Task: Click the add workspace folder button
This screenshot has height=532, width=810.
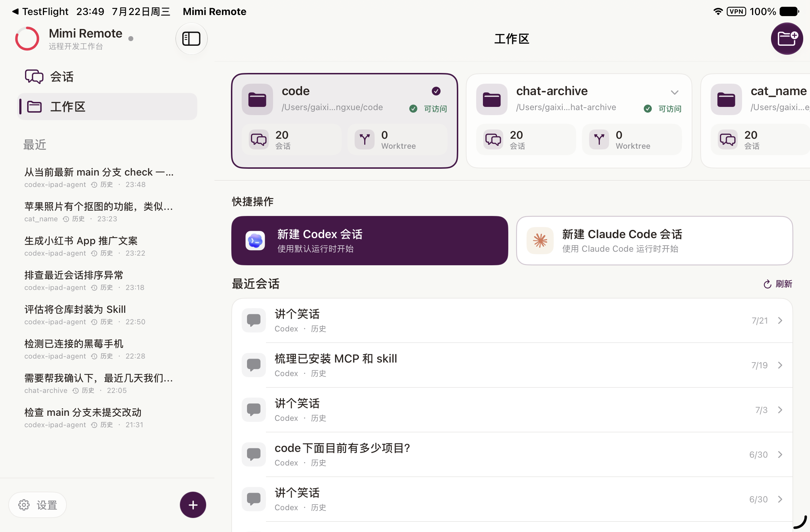Action: (787, 39)
